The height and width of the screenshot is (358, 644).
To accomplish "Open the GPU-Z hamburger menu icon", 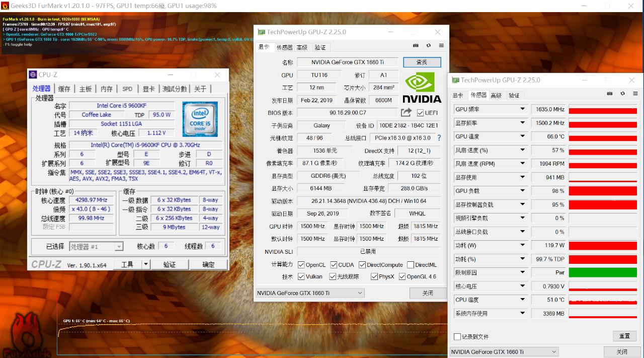I will click(441, 46).
